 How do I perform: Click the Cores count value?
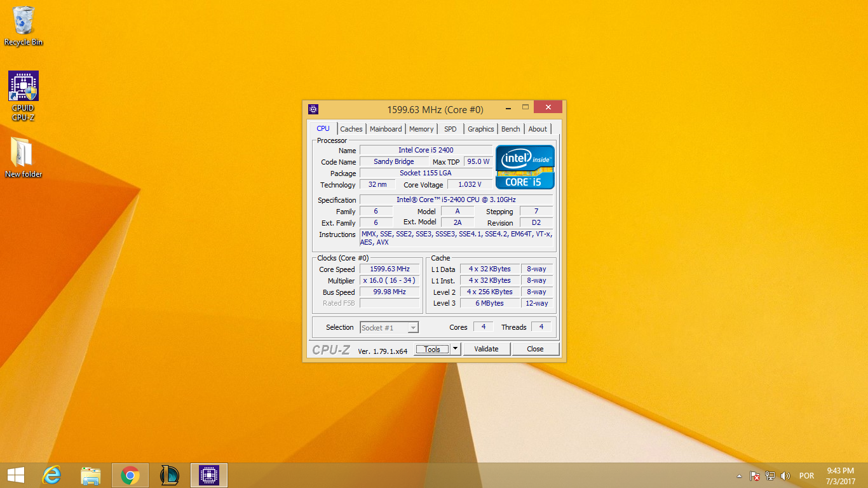click(484, 327)
